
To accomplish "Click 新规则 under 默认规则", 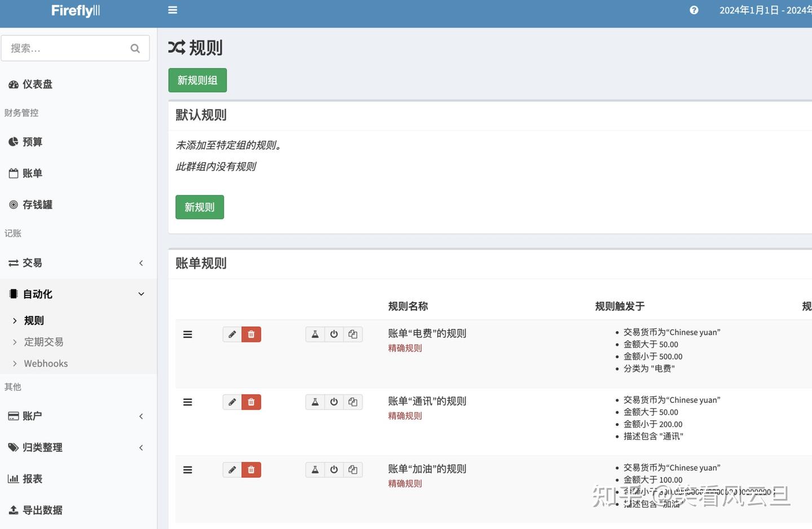I will (199, 207).
